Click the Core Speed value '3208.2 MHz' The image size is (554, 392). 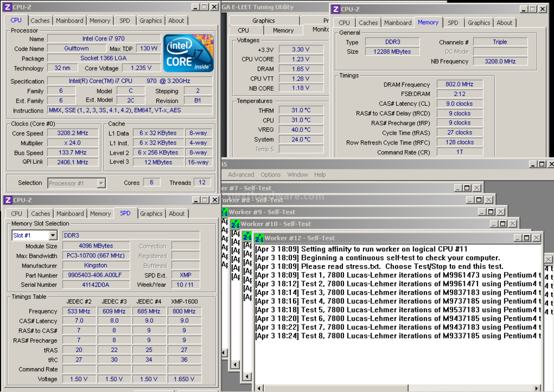click(73, 133)
